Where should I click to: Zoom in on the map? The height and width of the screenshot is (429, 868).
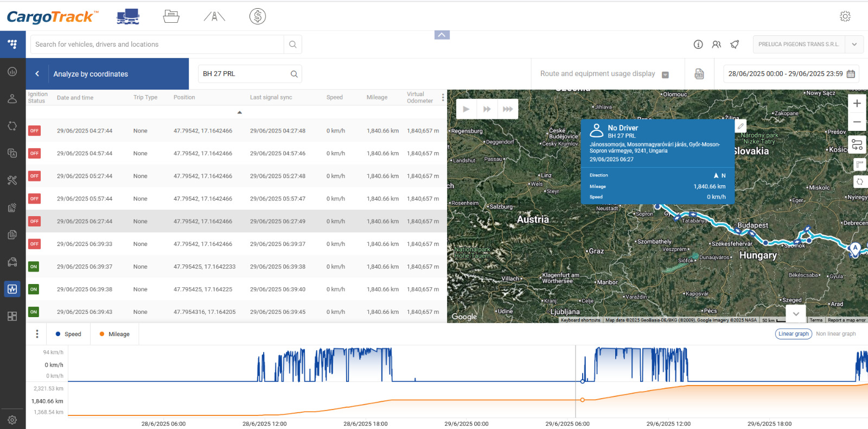[x=857, y=103]
